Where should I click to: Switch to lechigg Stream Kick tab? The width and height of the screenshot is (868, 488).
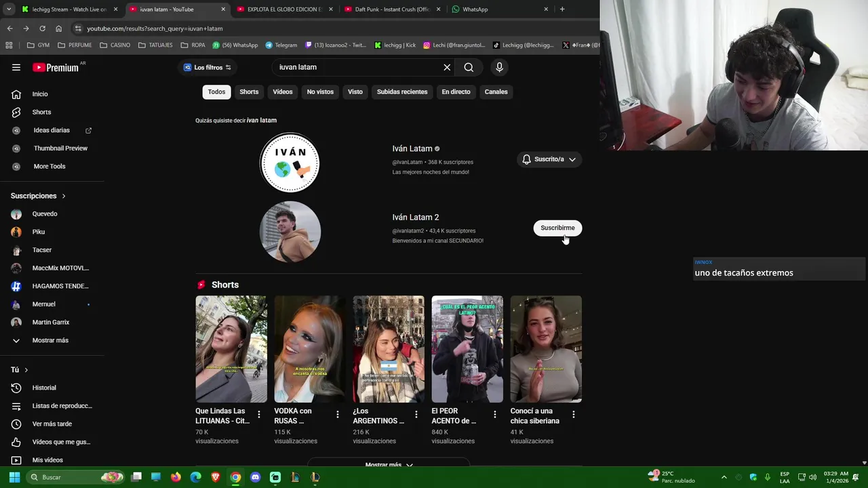tap(68, 9)
